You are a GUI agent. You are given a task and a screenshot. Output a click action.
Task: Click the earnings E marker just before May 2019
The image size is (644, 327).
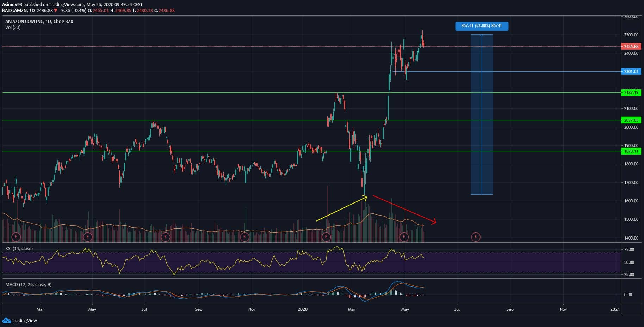point(87,237)
